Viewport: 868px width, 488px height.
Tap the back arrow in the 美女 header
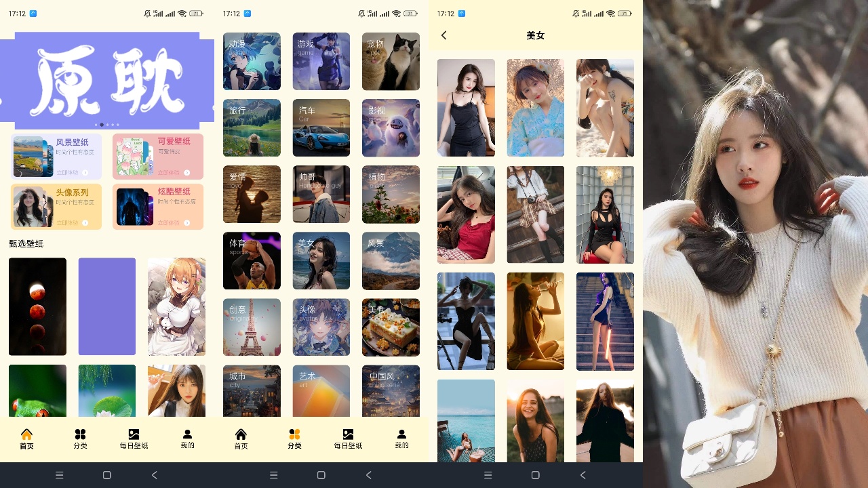444,35
